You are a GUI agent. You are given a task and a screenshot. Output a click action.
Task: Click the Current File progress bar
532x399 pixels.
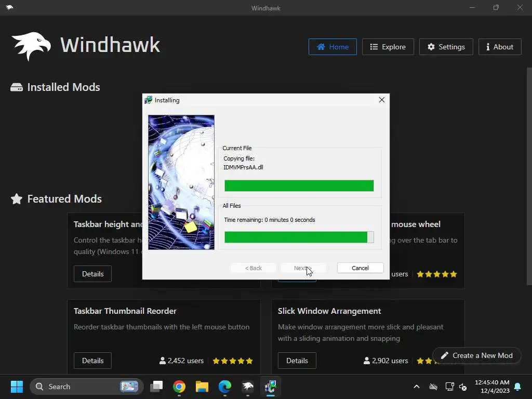coord(299,185)
